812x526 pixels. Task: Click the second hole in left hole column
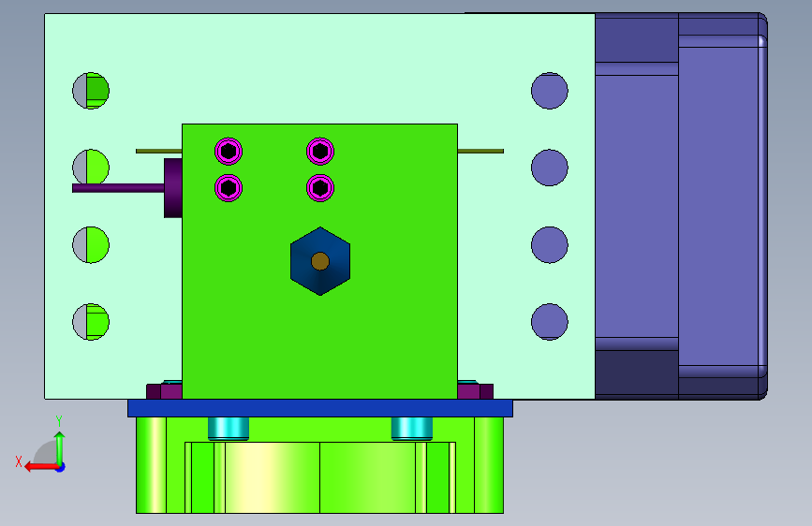point(91,167)
